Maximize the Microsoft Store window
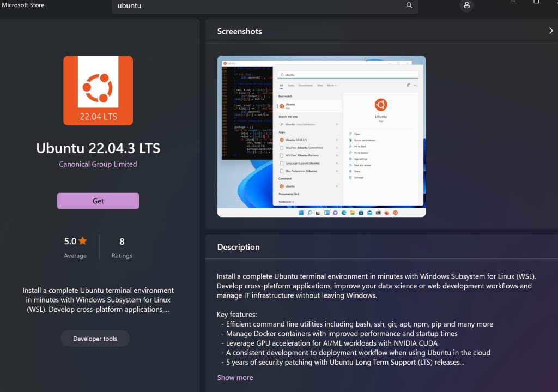558x392 pixels. (536, 2)
